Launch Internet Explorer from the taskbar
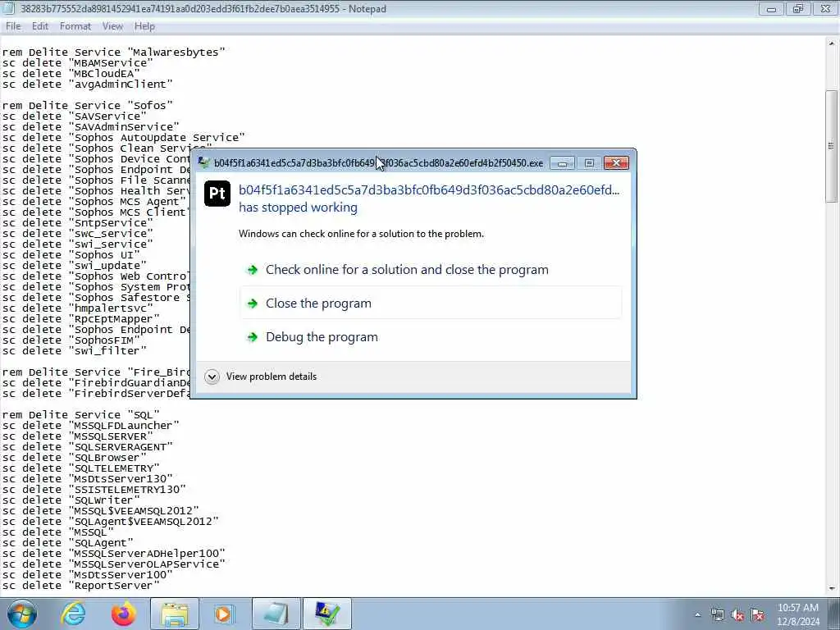 click(73, 614)
